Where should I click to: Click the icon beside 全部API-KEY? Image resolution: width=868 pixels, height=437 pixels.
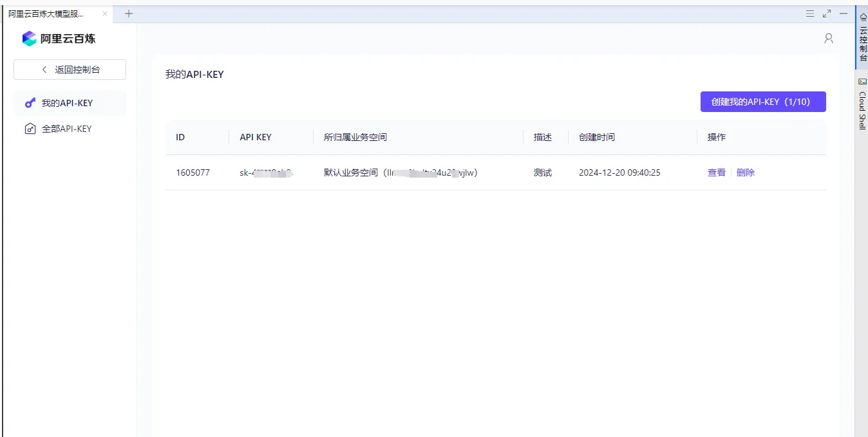pos(30,129)
